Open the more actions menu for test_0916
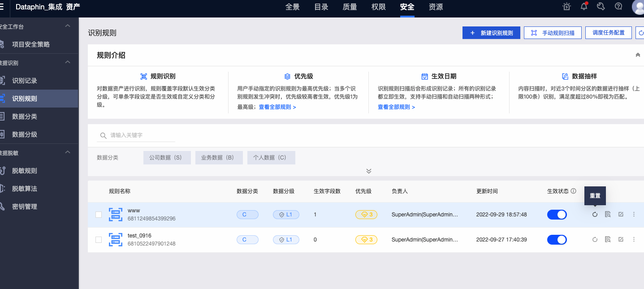Screen dimensions: 644x289 (x=634, y=239)
